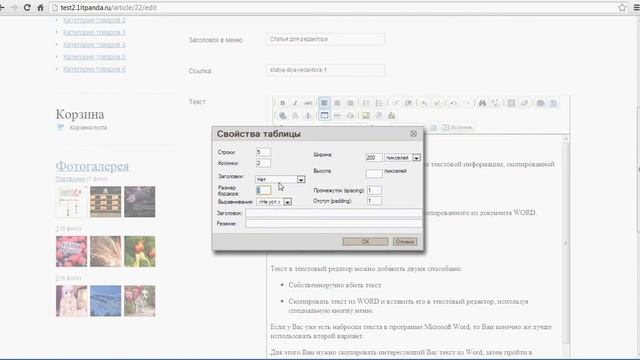This screenshot has width=640, height=360.
Task: Click the Источник source button
Action: [x=458, y=127]
